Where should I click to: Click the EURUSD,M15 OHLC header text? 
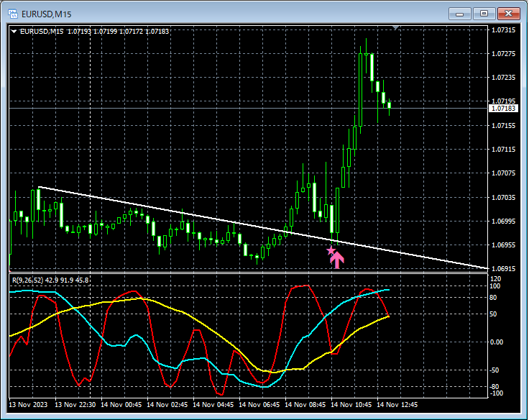(94, 32)
